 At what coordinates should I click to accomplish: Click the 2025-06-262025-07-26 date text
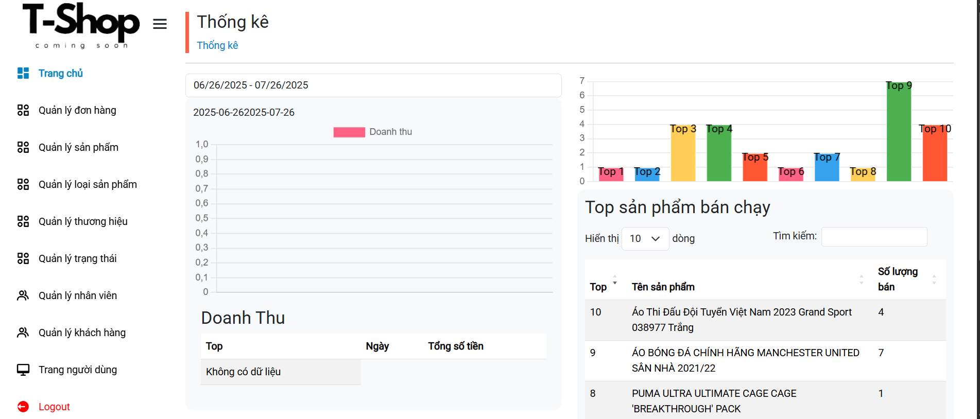244,112
